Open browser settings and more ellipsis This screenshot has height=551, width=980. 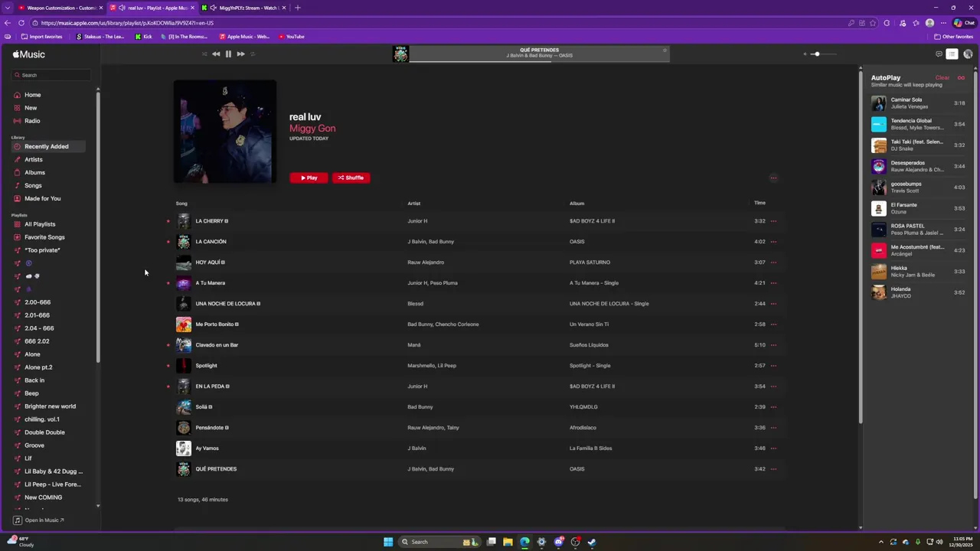[942, 23]
